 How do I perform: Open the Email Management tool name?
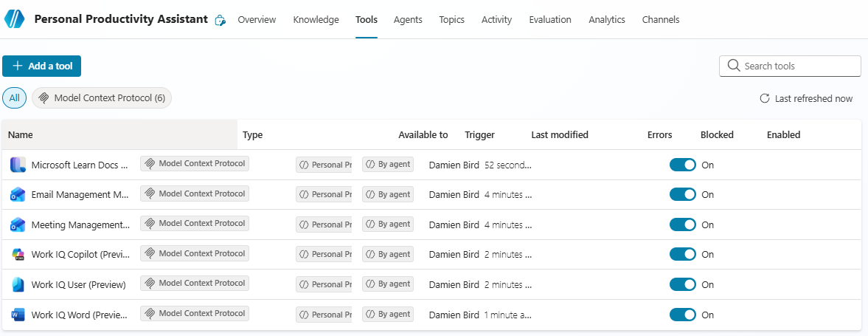click(x=80, y=195)
